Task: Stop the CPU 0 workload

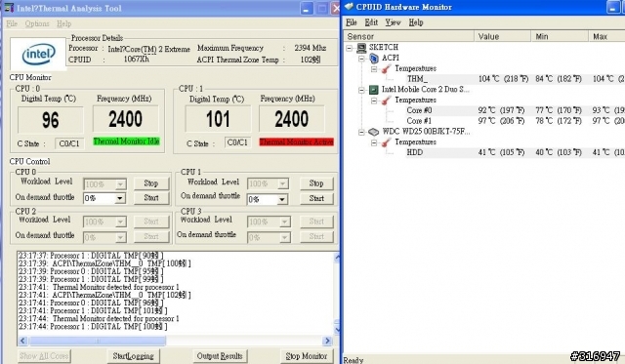Action: [151, 183]
